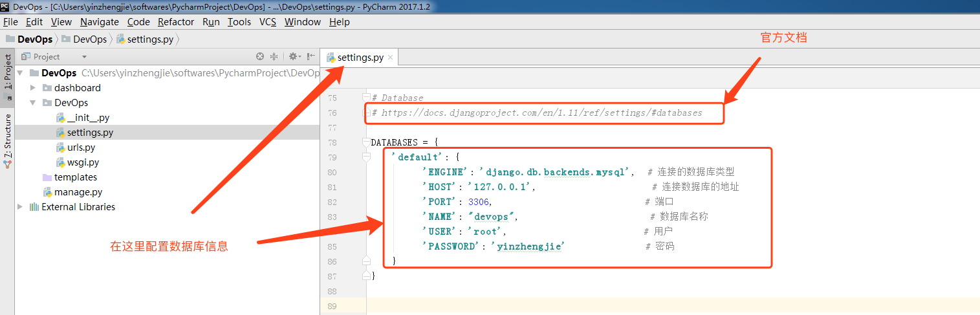Click the Scroll from Source target icon
The height and width of the screenshot is (315, 980).
pos(260,57)
